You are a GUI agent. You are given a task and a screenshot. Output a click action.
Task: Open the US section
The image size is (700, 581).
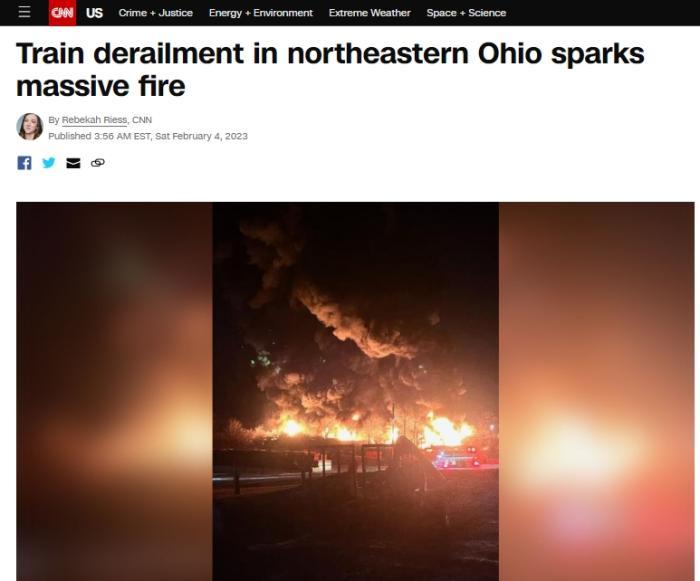[x=94, y=13]
